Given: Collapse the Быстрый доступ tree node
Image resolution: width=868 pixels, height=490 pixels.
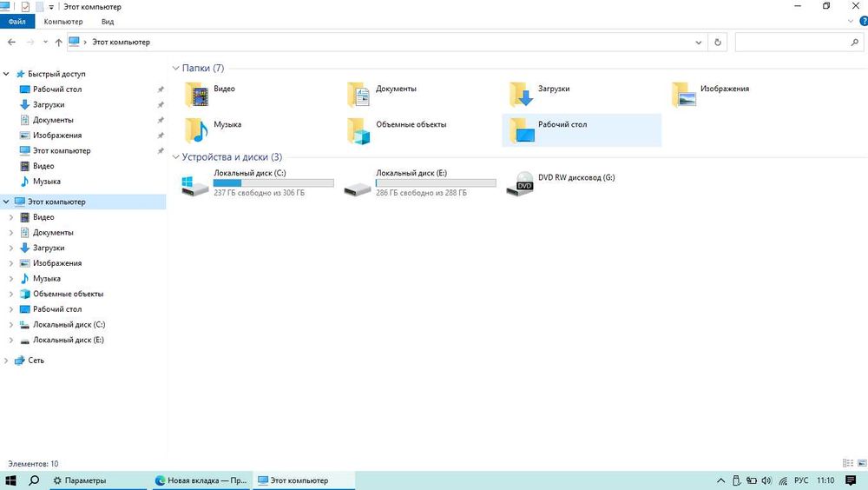Looking at the screenshot, I should pyautogui.click(x=6, y=74).
